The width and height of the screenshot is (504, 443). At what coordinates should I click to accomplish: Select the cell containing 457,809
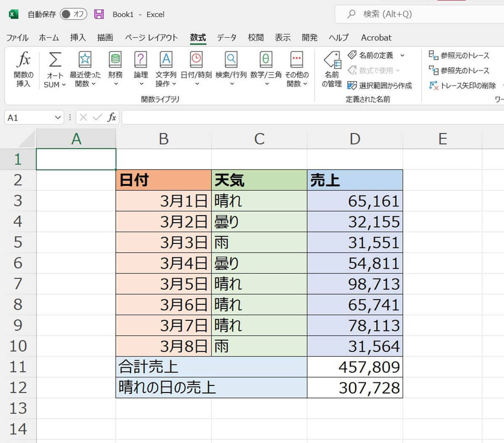[355, 367]
